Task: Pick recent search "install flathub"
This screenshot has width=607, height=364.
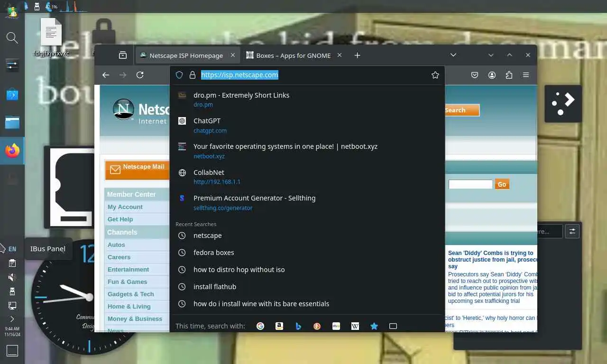Action: (x=307, y=287)
